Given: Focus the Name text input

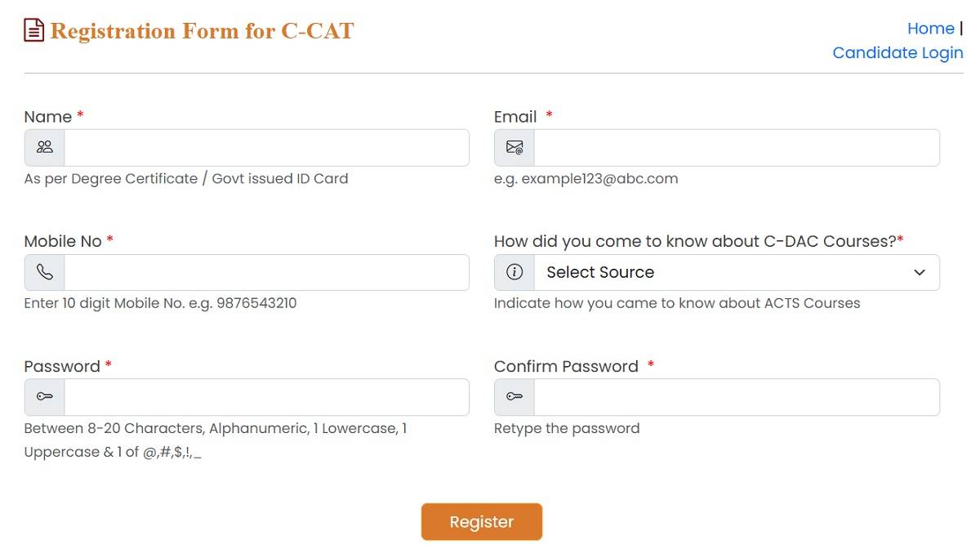Looking at the screenshot, I should click(266, 147).
